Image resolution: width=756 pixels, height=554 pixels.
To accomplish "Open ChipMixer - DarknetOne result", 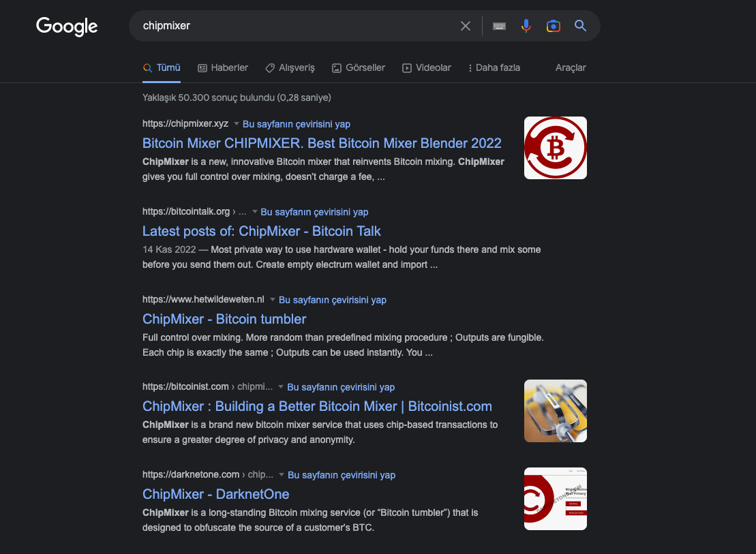I will click(x=215, y=494).
